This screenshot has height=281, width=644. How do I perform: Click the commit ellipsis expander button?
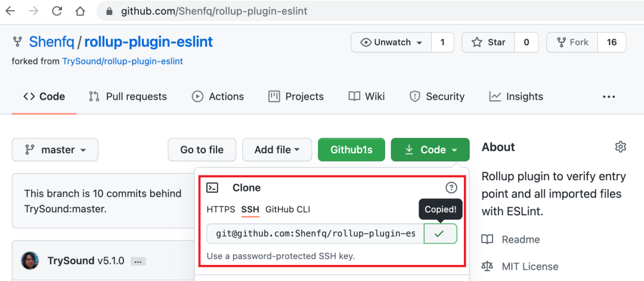(138, 261)
